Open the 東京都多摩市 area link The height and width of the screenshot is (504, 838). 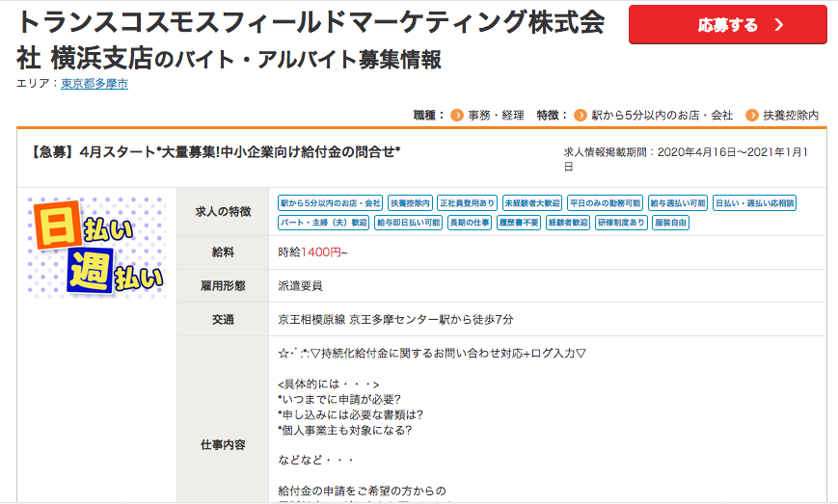[x=95, y=83]
